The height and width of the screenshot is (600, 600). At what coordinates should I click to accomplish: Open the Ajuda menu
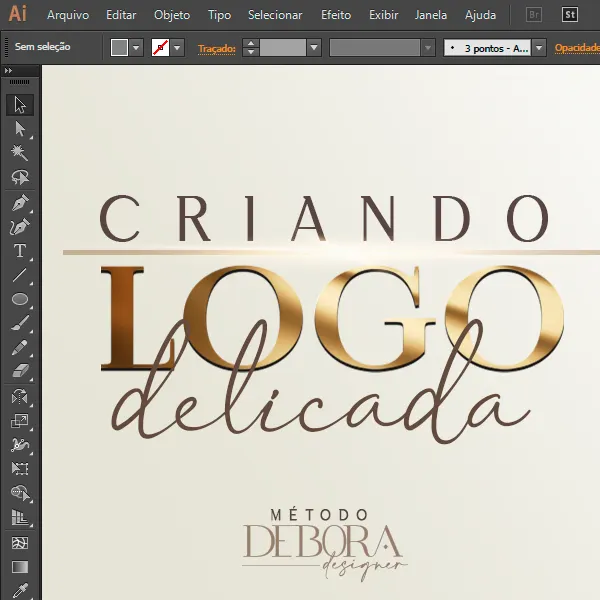480,15
